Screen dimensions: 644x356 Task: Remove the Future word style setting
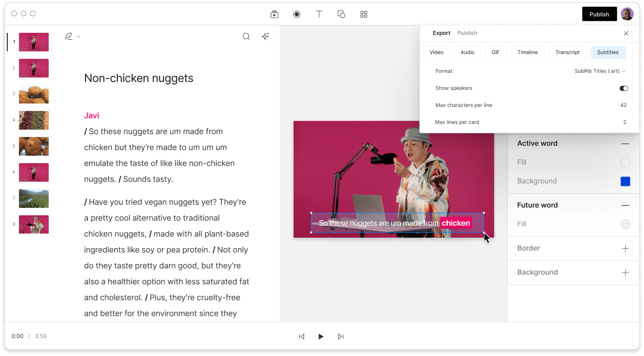(625, 205)
